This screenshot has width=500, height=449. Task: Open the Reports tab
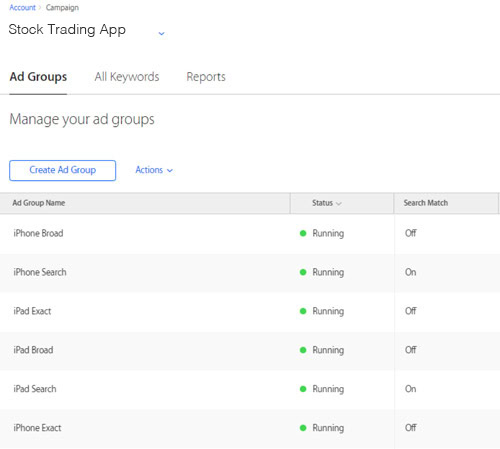point(206,77)
